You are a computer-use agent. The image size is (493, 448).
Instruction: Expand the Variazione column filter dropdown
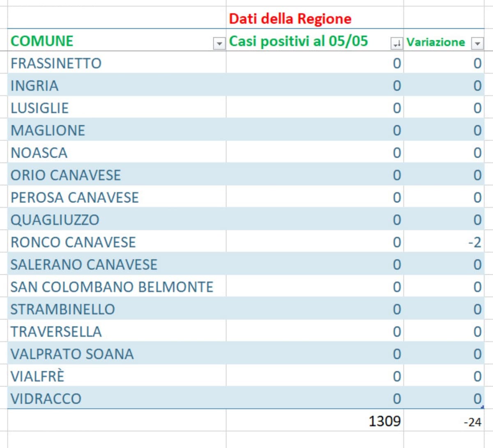pos(477,43)
